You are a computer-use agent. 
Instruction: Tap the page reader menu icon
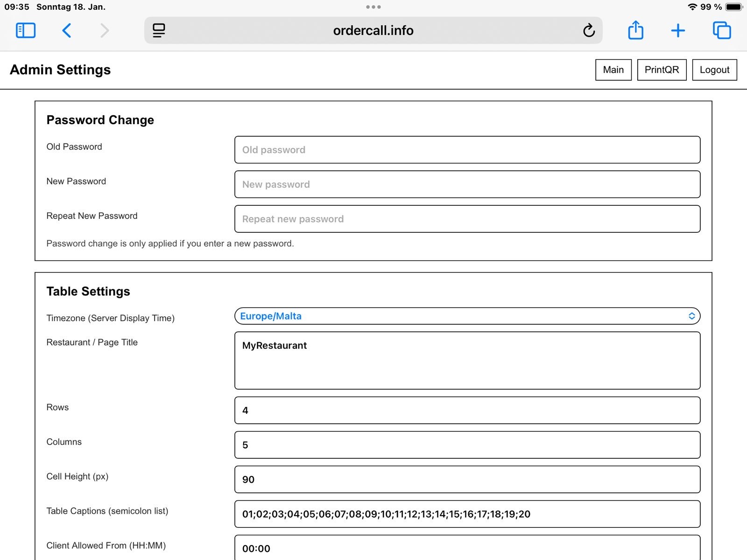[159, 30]
